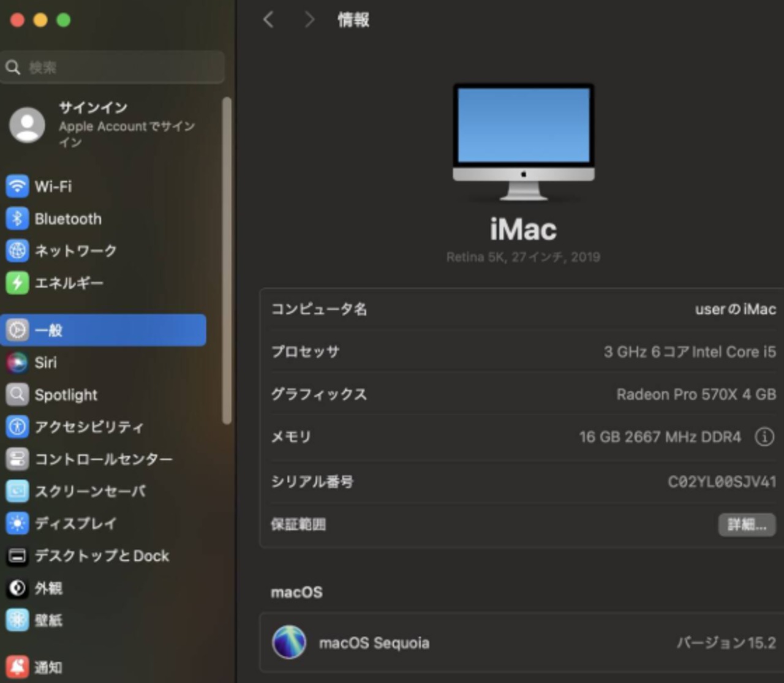The height and width of the screenshot is (683, 784).
Task: Click the serial number C02YL00SJV41
Action: 722,481
